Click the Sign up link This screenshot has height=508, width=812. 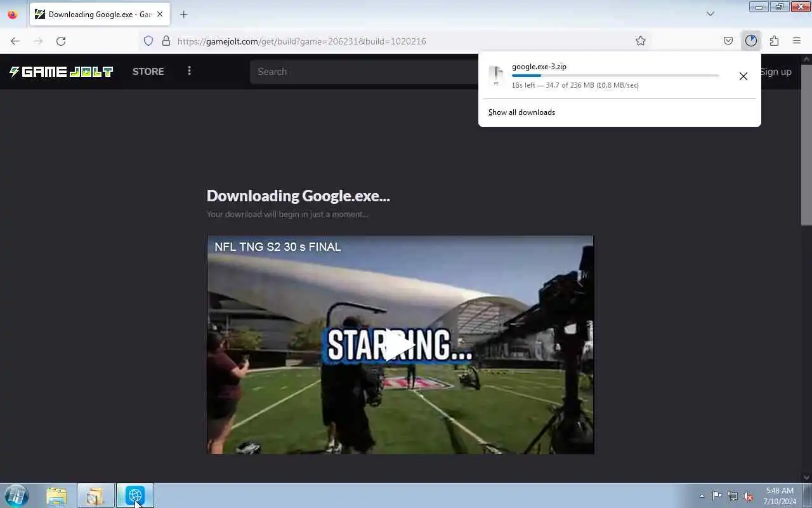[x=776, y=72]
